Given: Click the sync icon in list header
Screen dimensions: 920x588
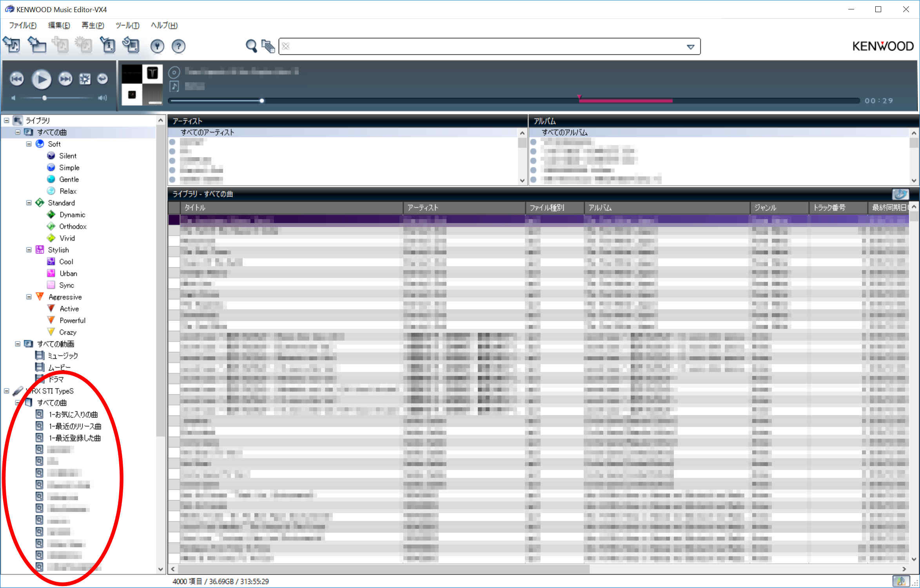Looking at the screenshot, I should pos(900,194).
